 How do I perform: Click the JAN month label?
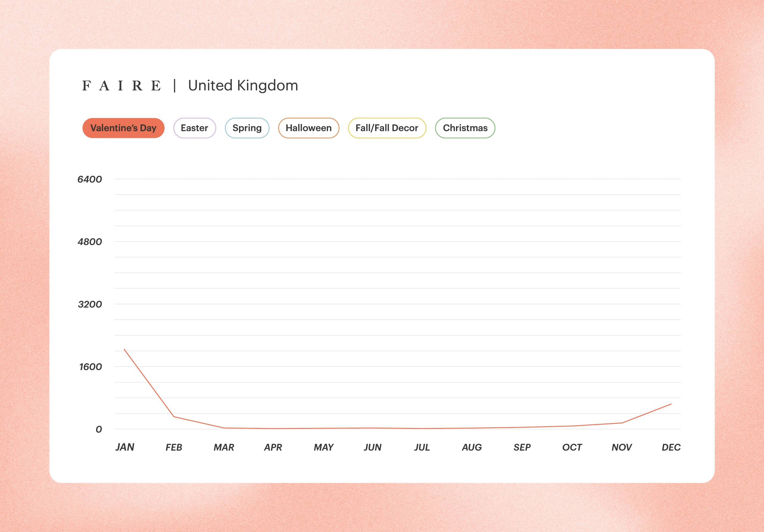click(x=125, y=447)
